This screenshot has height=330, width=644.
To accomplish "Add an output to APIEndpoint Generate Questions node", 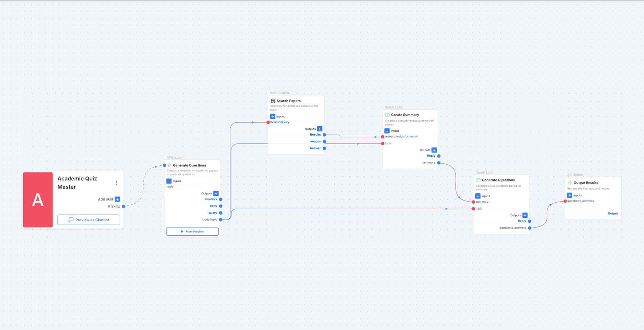I will tap(216, 193).
